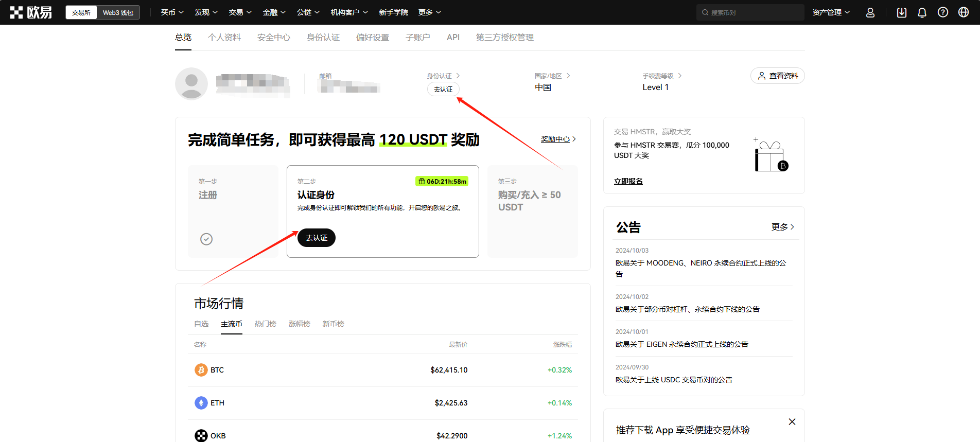Switch market list to 涨幅榜 tab
Screen dimensions: 980x442
(x=300, y=324)
